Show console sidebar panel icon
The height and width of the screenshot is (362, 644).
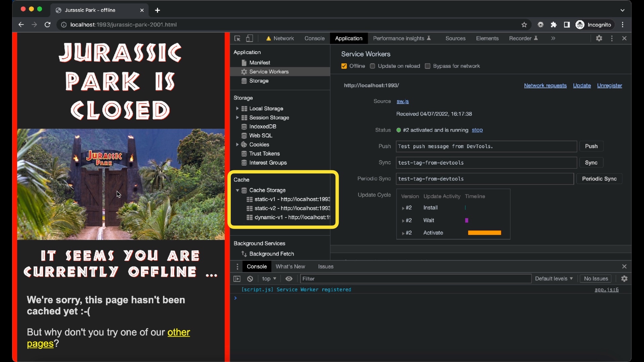(x=237, y=279)
